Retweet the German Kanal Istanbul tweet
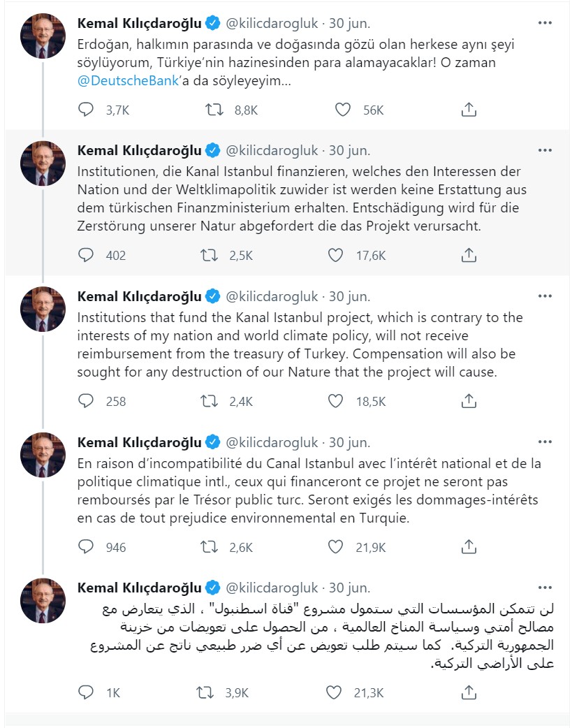 coord(209,255)
